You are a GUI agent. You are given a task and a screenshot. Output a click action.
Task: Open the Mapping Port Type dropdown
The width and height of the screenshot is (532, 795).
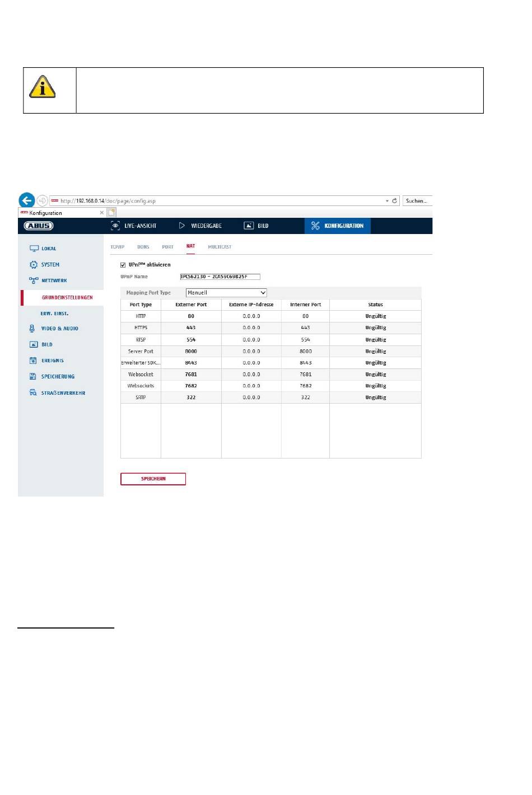[x=226, y=293]
